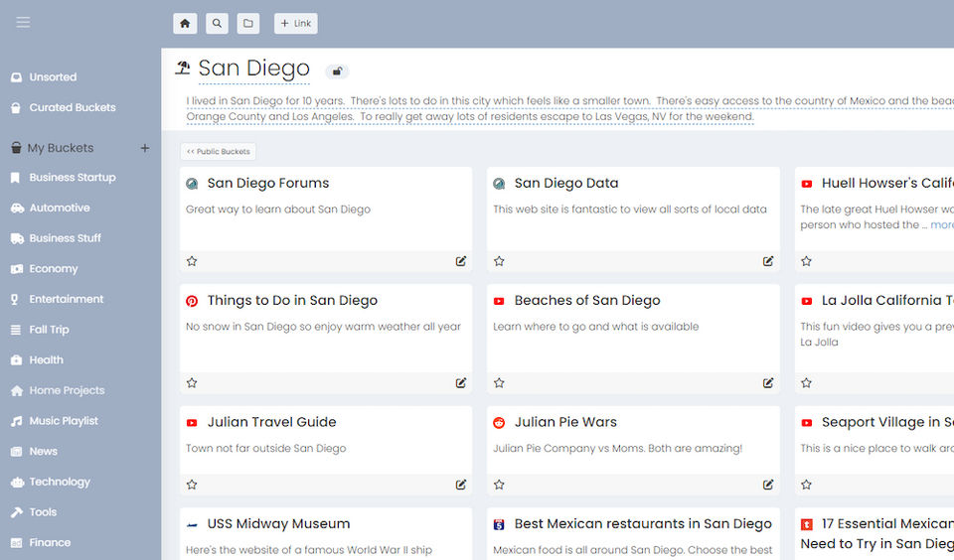Open the Unsorted sidebar item

pyautogui.click(x=53, y=76)
